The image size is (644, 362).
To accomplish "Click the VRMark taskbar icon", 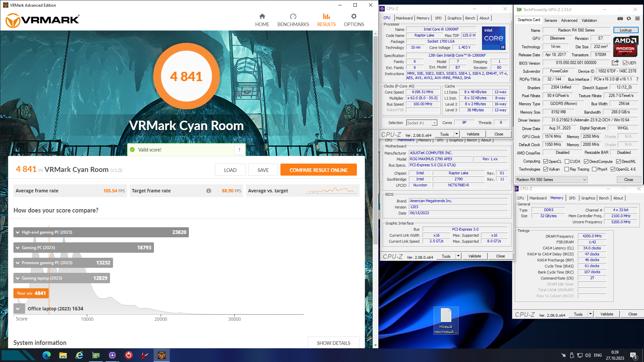I will tap(162, 355).
